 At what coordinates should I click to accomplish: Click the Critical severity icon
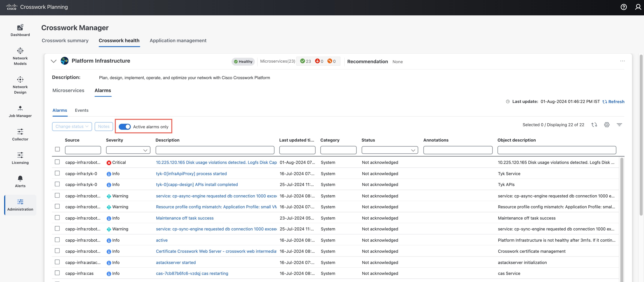coord(109,163)
